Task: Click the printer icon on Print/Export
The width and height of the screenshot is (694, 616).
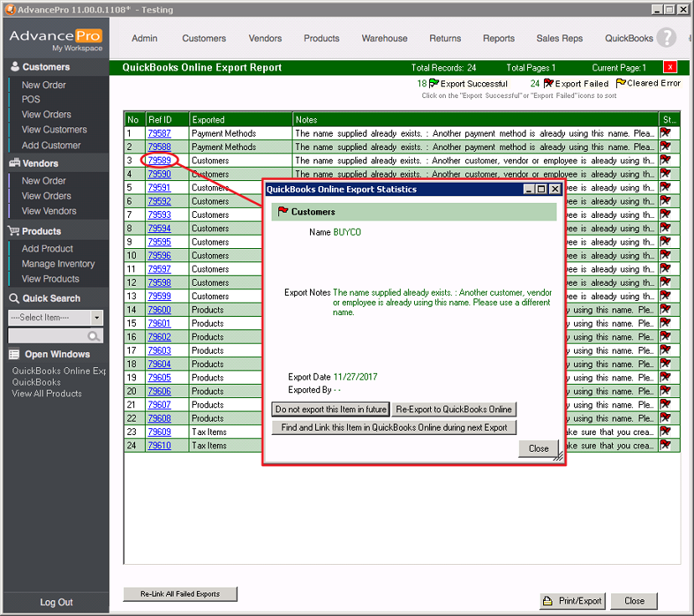Action: click(x=548, y=601)
